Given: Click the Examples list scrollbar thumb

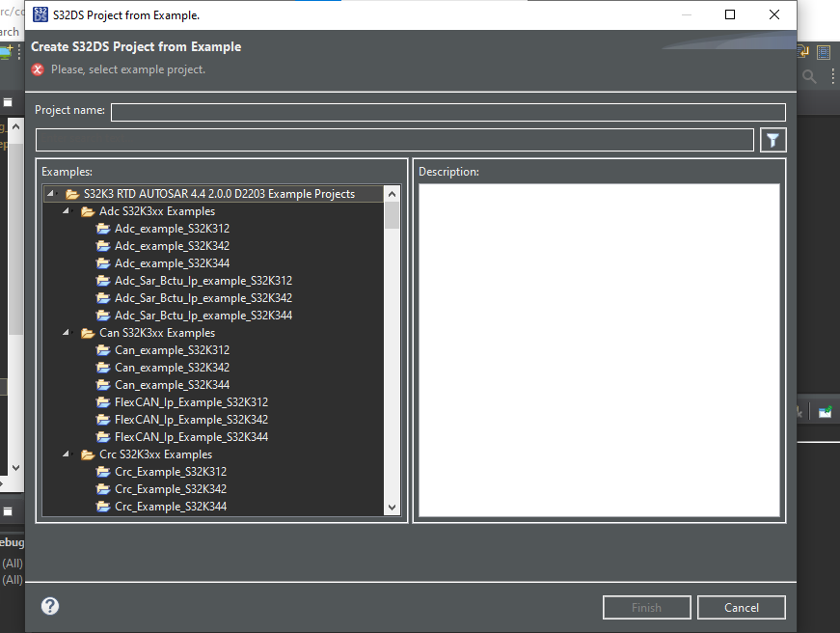Looking at the screenshot, I should [x=393, y=215].
